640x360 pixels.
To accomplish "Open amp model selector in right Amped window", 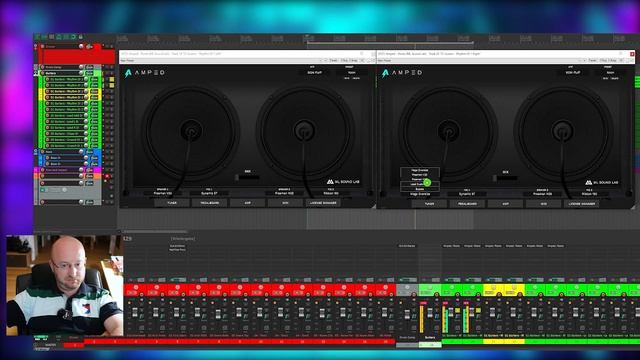I will 573,72.
